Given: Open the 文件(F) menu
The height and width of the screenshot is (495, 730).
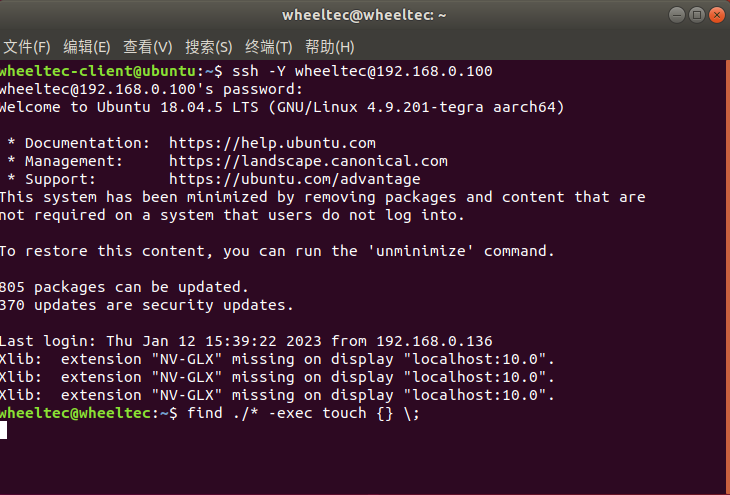Looking at the screenshot, I should pos(27,47).
